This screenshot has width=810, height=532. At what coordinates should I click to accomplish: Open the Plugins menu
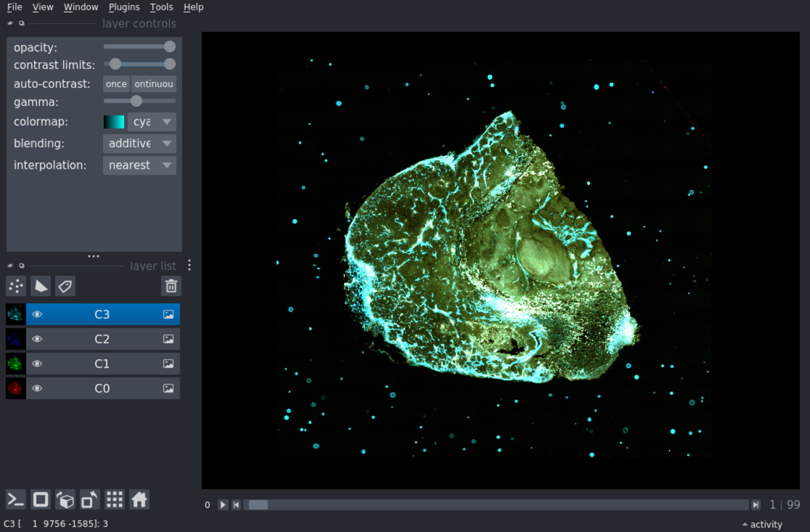[x=124, y=7]
